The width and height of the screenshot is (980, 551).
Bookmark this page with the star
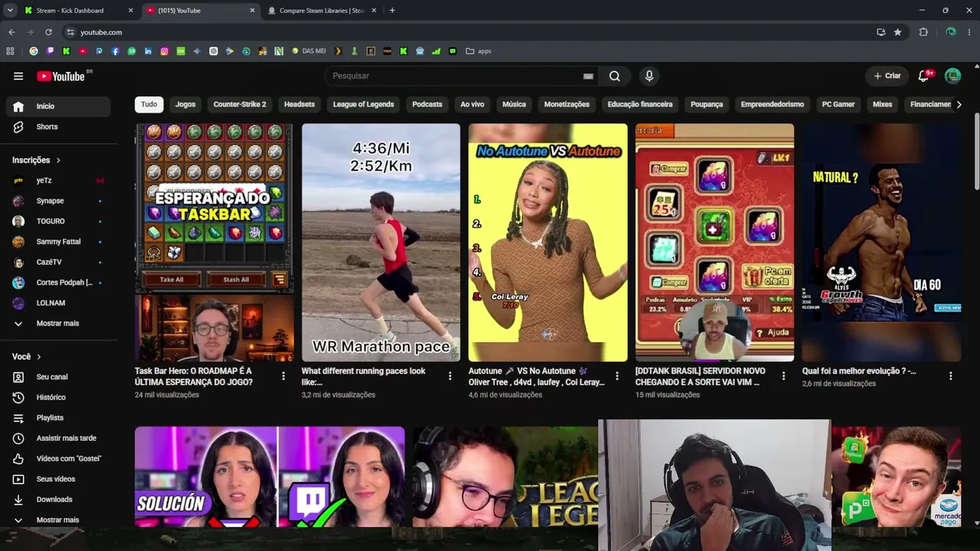click(897, 32)
